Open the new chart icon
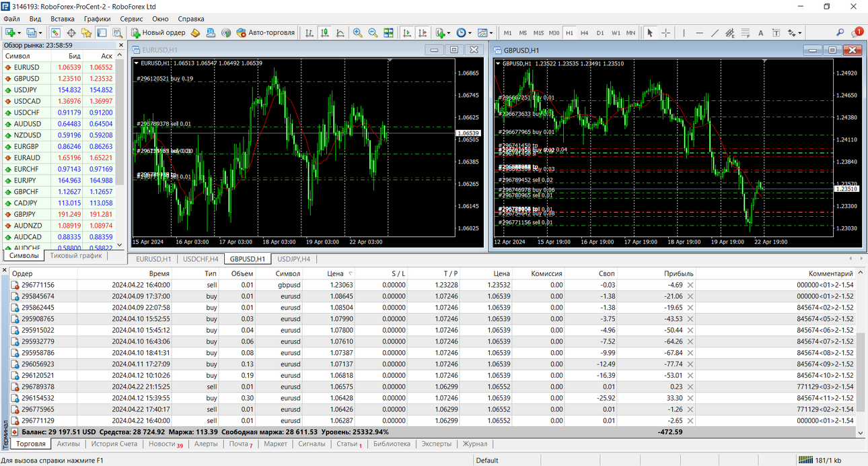The image size is (868, 466). click(x=10, y=32)
